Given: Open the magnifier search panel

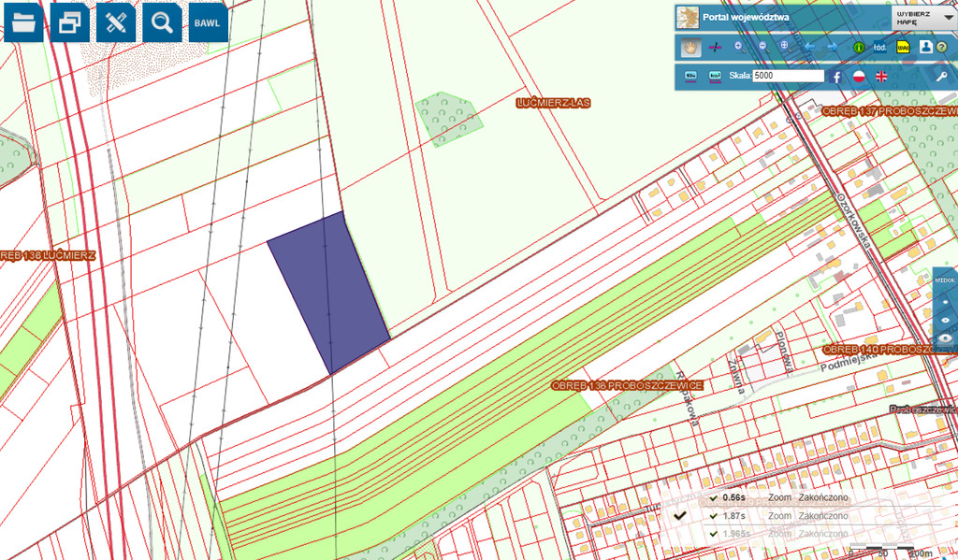Looking at the screenshot, I should (162, 23).
